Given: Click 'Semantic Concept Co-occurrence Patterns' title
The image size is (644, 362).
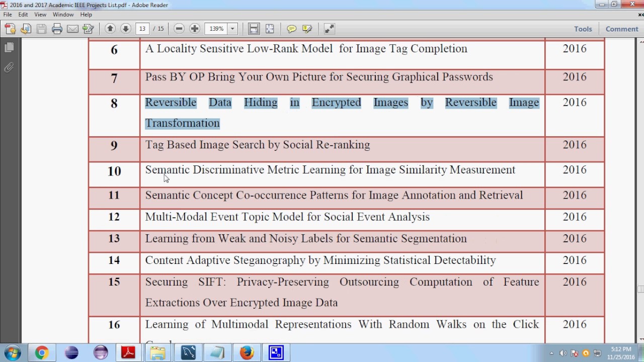Looking at the screenshot, I should coord(334,195).
